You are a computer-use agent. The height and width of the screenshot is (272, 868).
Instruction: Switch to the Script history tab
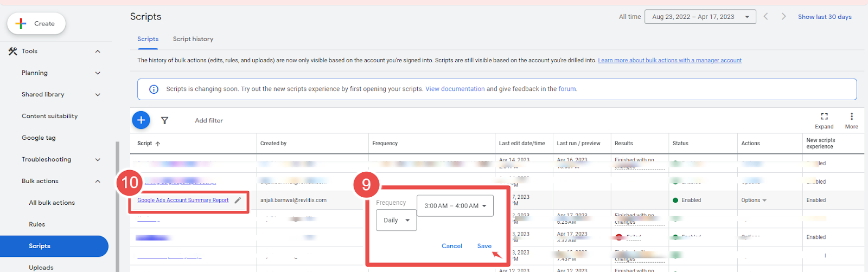pyautogui.click(x=193, y=39)
